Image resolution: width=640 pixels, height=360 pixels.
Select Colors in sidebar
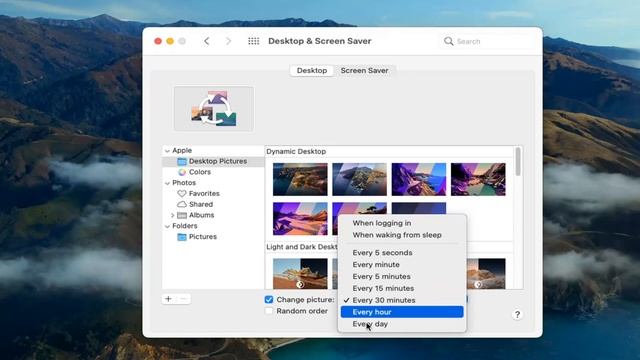point(200,172)
